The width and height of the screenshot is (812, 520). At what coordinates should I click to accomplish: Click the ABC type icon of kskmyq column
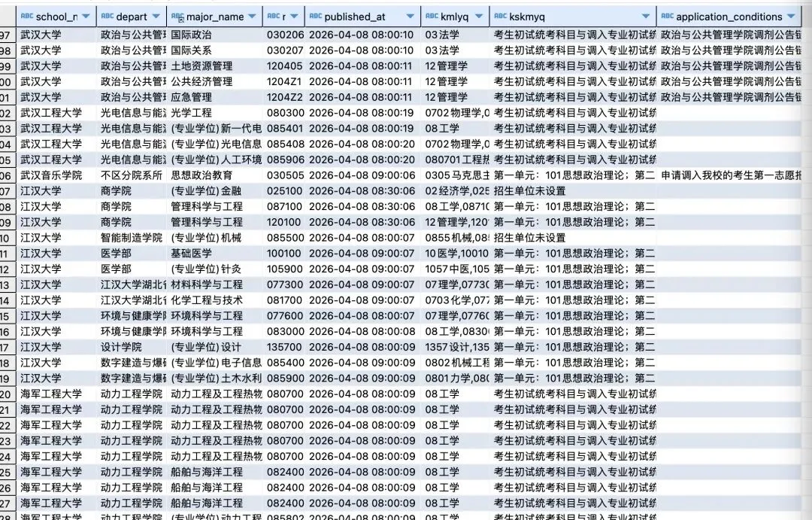point(500,16)
